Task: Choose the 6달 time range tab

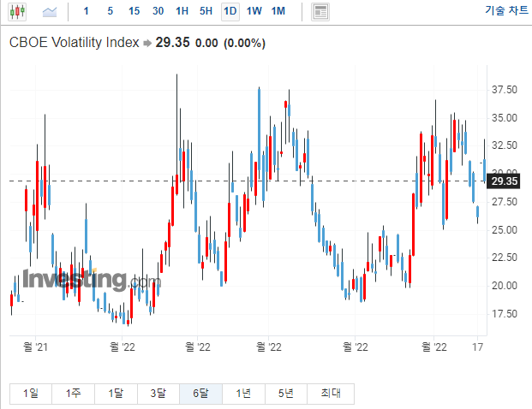Action: pos(200,394)
